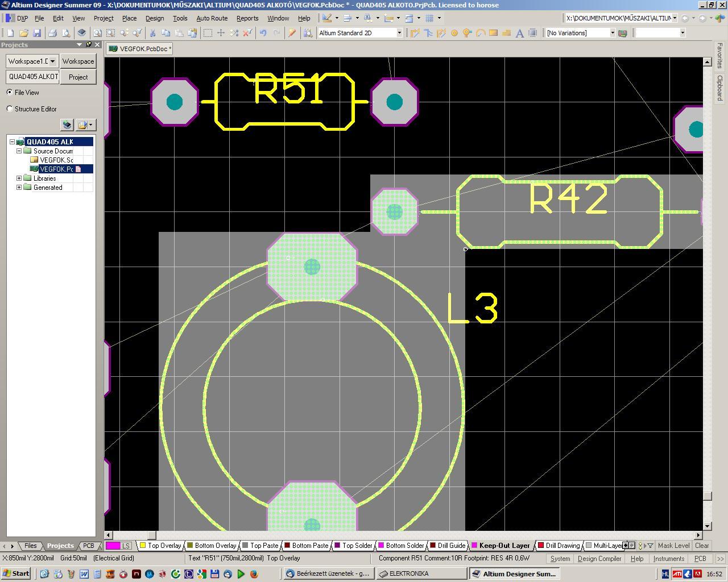Expand the Generated tree node

point(19,188)
